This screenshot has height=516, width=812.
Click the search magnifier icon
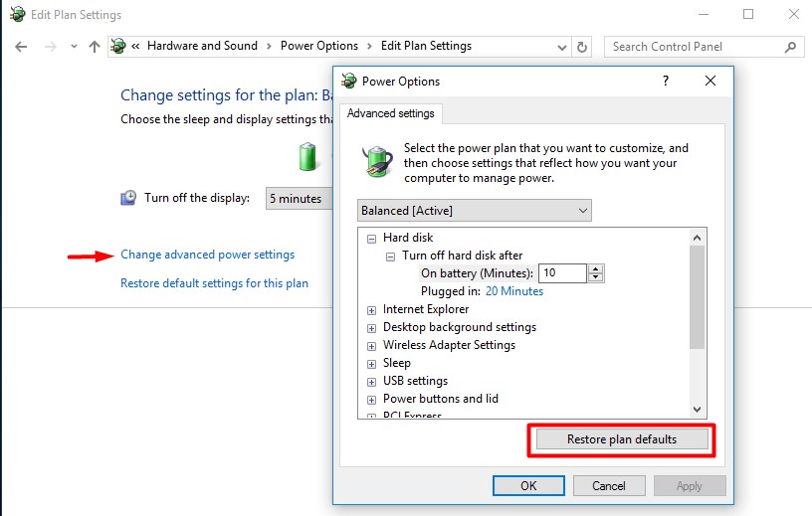(791, 47)
